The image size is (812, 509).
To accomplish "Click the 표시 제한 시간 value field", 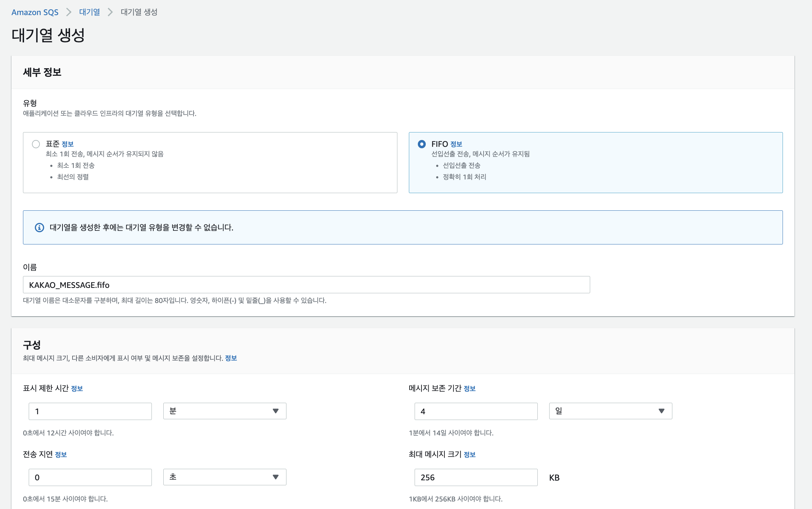I will [x=90, y=411].
